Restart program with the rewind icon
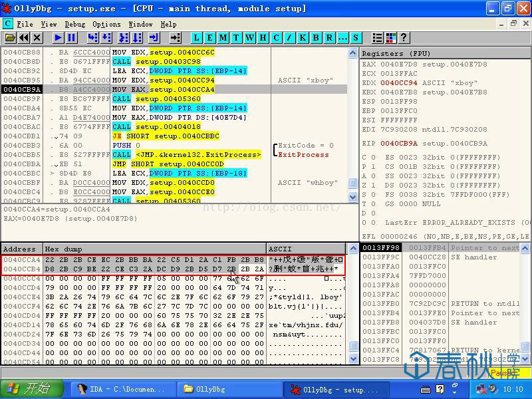This screenshot has width=532, height=399. click(x=24, y=38)
